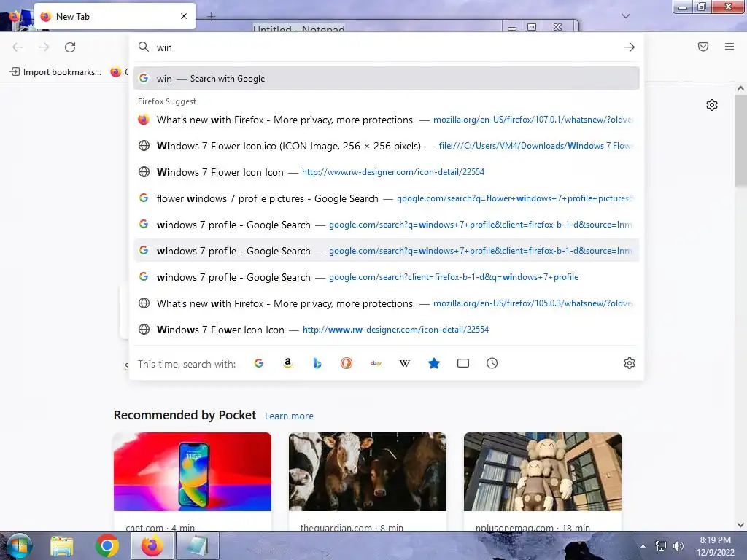747x560 pixels.
Task: Search this time with Wikipedia icon
Action: (x=404, y=363)
